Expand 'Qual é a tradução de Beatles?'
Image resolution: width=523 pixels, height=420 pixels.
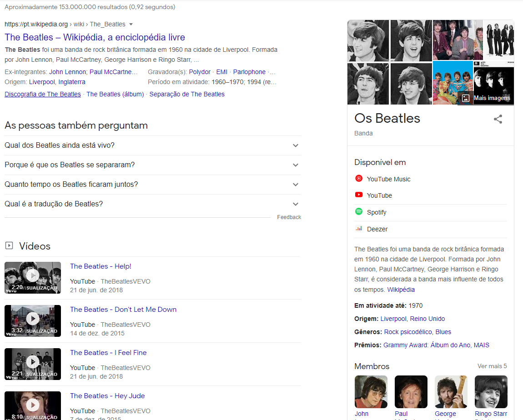coord(153,204)
